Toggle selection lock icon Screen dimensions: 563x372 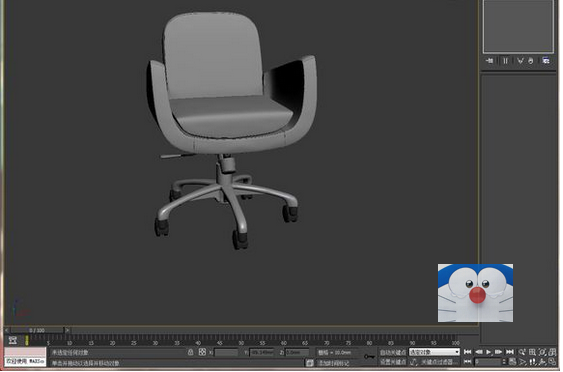[190, 353]
